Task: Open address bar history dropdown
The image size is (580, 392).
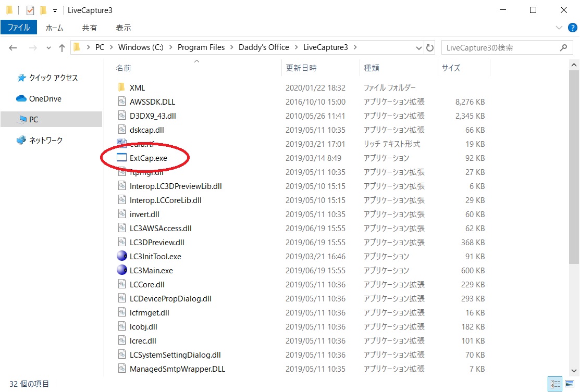Action: [x=418, y=48]
